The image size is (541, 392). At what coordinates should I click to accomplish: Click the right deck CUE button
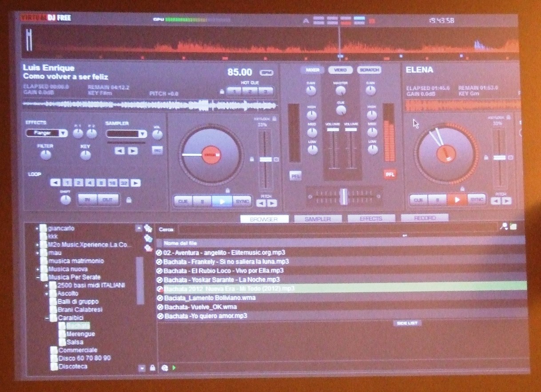(418, 200)
